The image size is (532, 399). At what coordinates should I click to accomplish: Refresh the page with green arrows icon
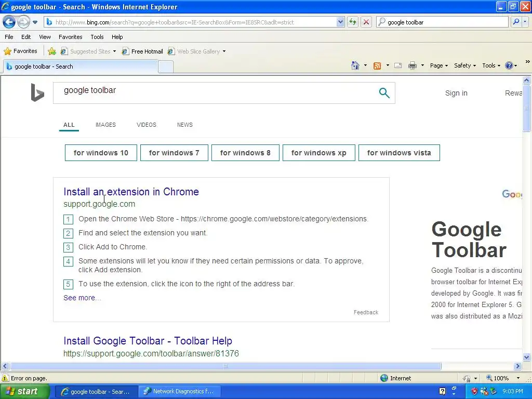click(353, 22)
